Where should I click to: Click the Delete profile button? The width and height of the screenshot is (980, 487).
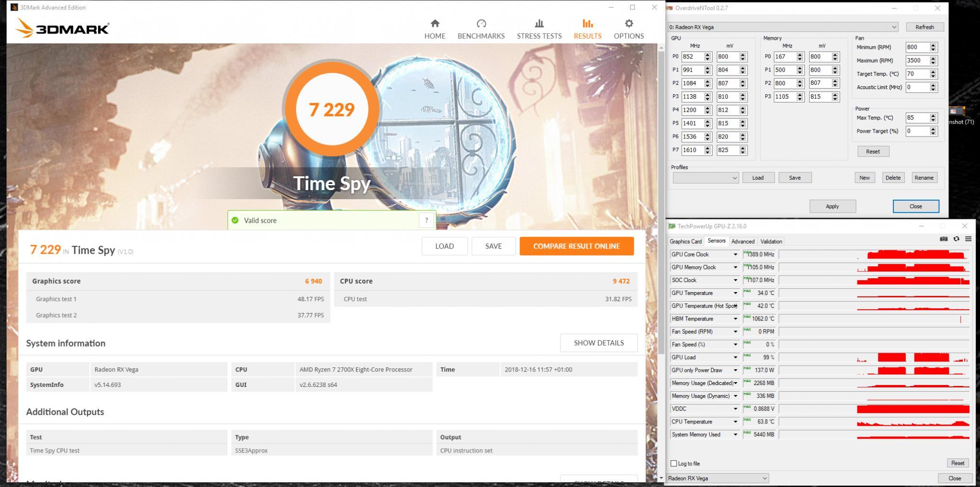(893, 178)
